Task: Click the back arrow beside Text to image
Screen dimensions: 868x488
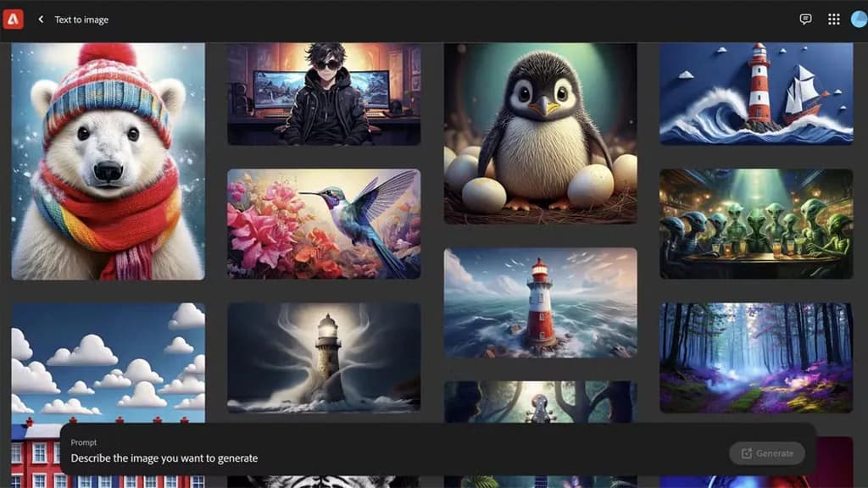Action: pyautogui.click(x=41, y=19)
